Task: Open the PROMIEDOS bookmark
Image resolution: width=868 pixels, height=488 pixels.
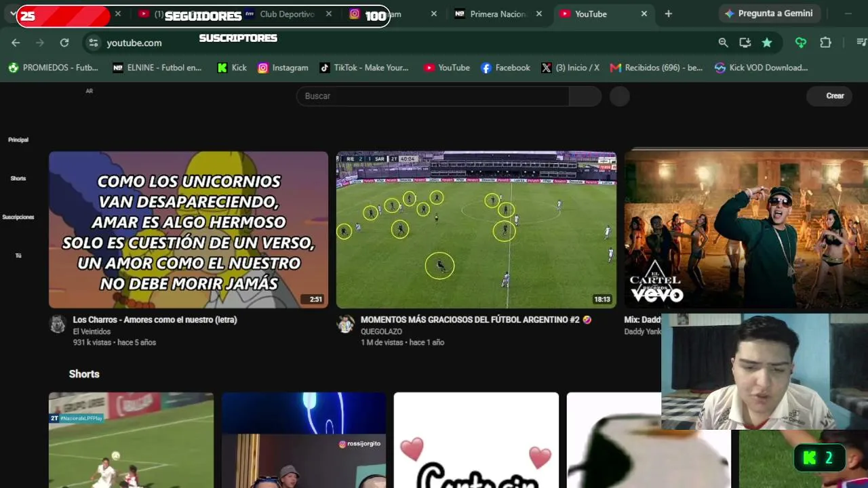Action: pyautogui.click(x=53, y=68)
